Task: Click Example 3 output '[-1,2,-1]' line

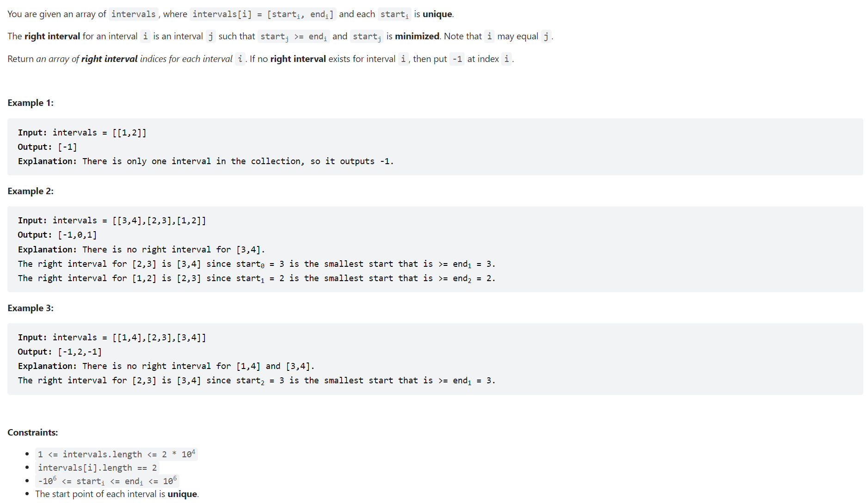Action: coord(60,352)
